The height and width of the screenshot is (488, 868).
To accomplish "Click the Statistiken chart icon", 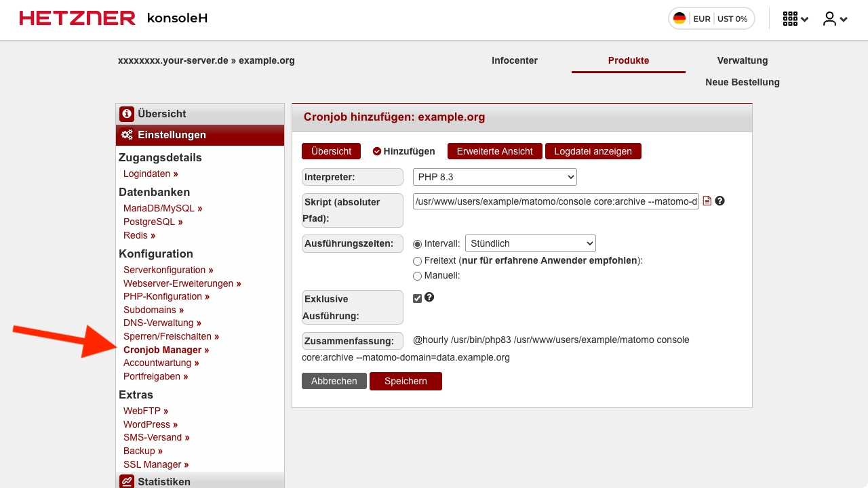I will click(x=127, y=481).
